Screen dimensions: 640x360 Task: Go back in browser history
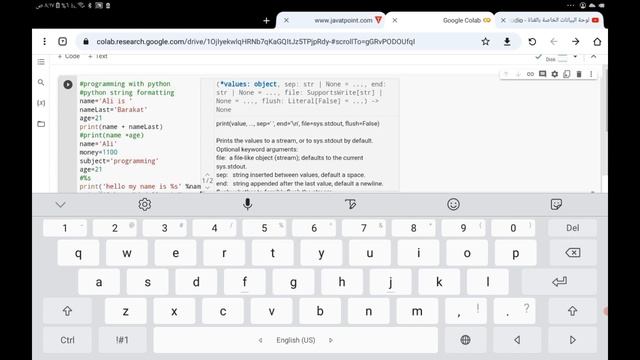point(553,42)
